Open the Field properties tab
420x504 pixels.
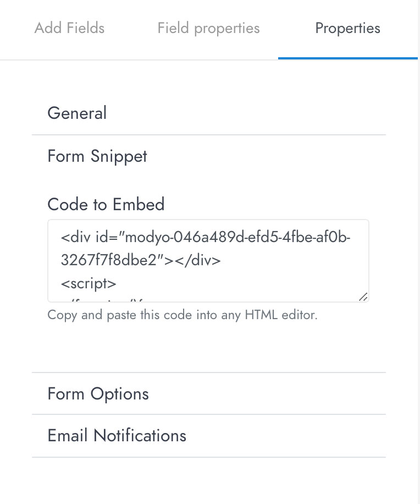208,28
